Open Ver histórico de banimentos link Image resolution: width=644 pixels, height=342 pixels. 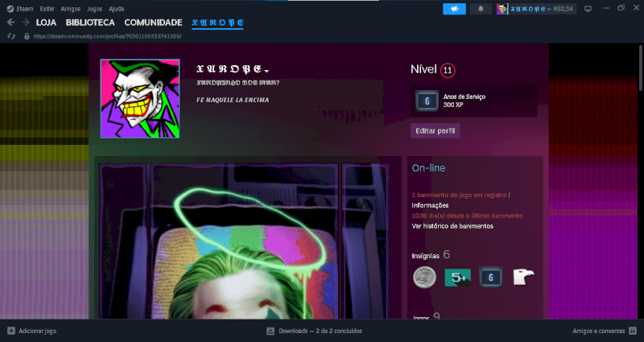tap(452, 226)
